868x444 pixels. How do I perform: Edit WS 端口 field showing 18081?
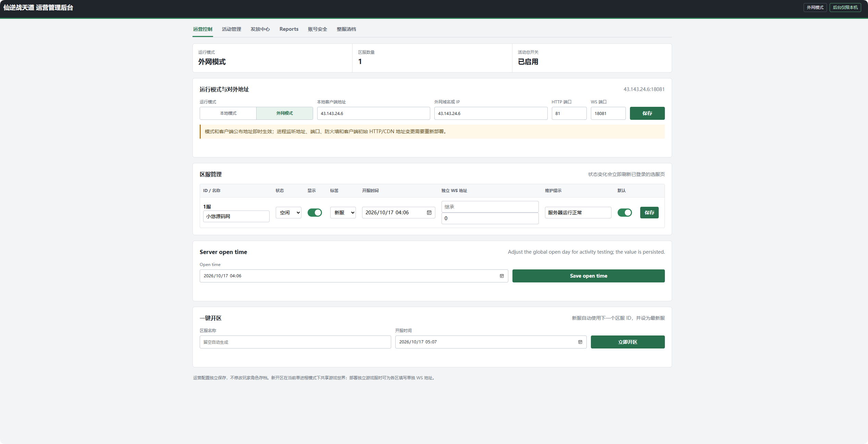click(608, 113)
